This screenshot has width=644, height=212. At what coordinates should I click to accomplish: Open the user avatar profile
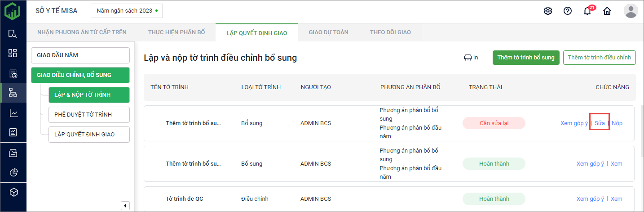[631, 11]
